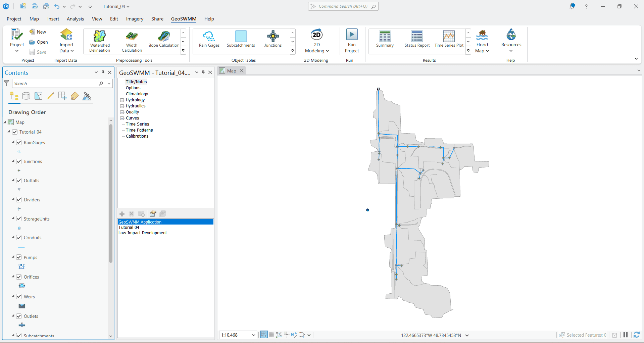Click the Command Search field

(343, 6)
